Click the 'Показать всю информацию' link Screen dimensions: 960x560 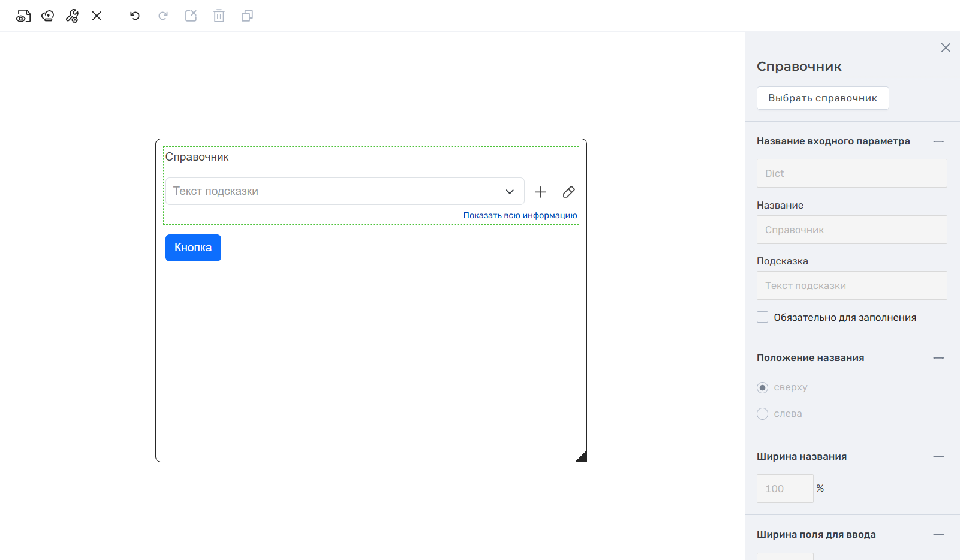point(520,215)
